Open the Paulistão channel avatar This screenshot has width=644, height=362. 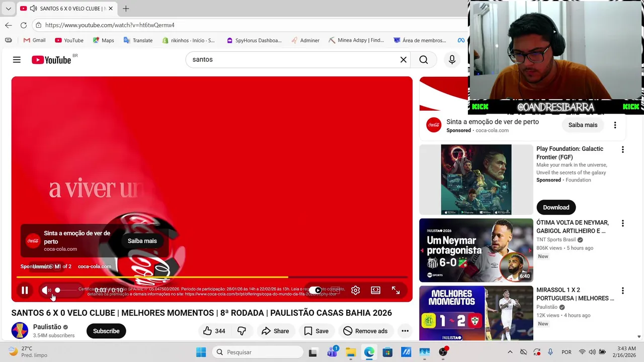(x=20, y=330)
